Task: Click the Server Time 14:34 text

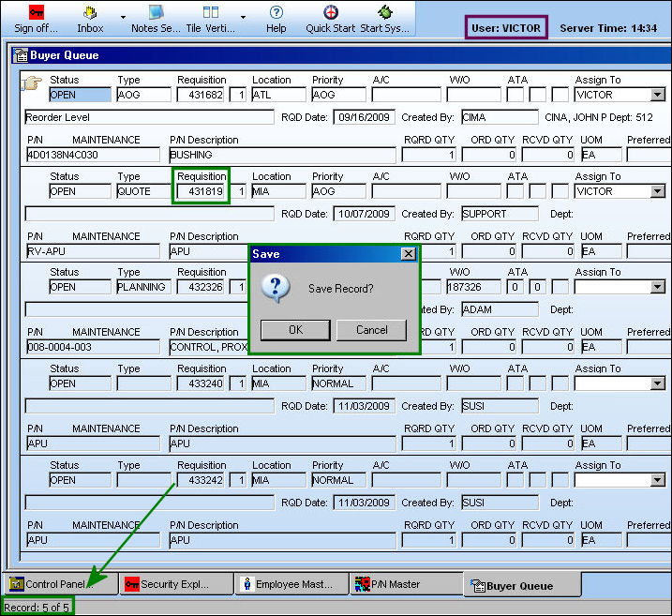Action: pos(608,28)
